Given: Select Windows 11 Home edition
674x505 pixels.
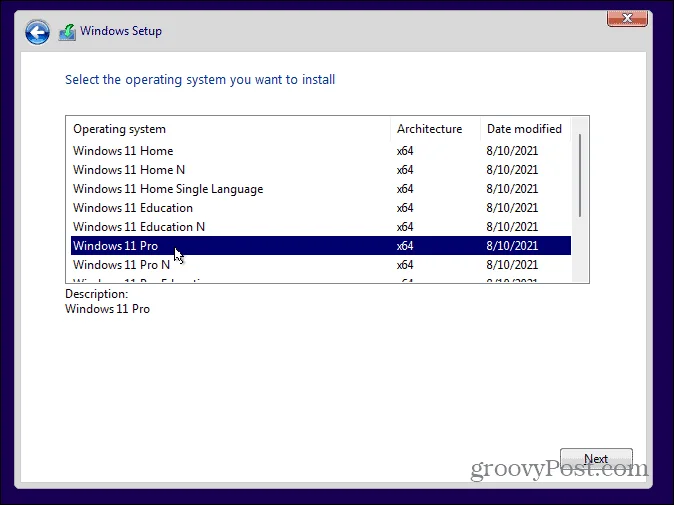Looking at the screenshot, I should pyautogui.click(x=321, y=151).
